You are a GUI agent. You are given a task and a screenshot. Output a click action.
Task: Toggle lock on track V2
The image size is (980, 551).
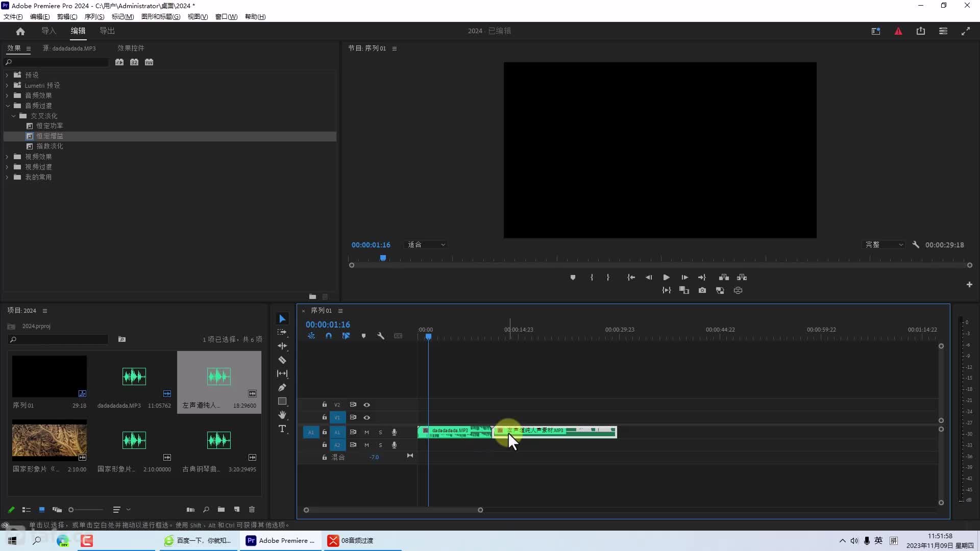(325, 405)
